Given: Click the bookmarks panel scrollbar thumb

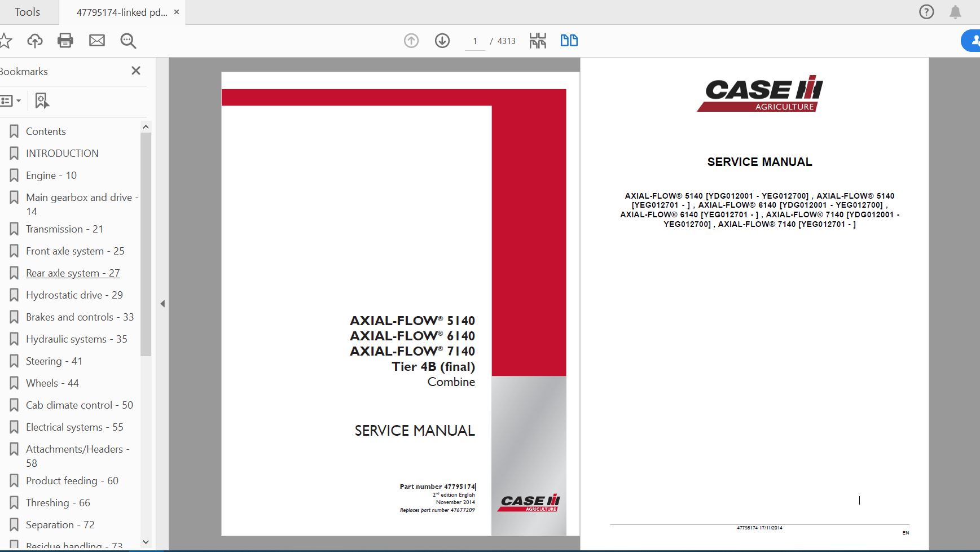Looking at the screenshot, I should (146, 244).
